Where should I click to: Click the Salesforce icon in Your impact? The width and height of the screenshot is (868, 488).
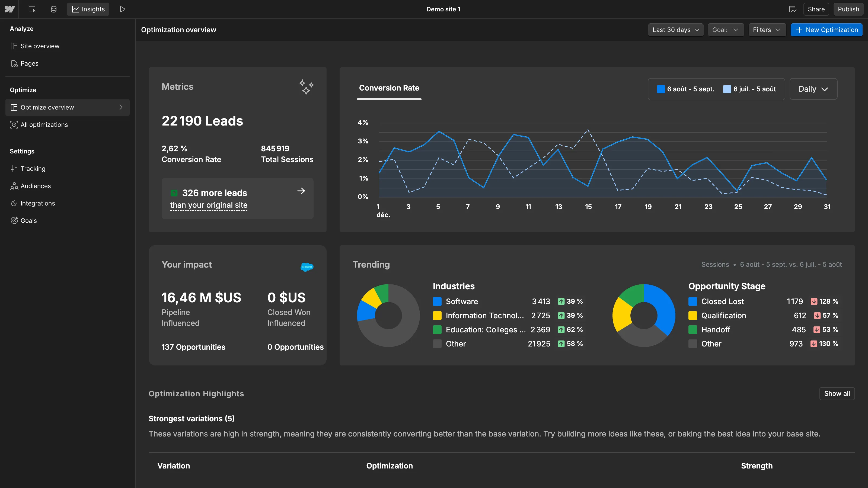coord(307,267)
